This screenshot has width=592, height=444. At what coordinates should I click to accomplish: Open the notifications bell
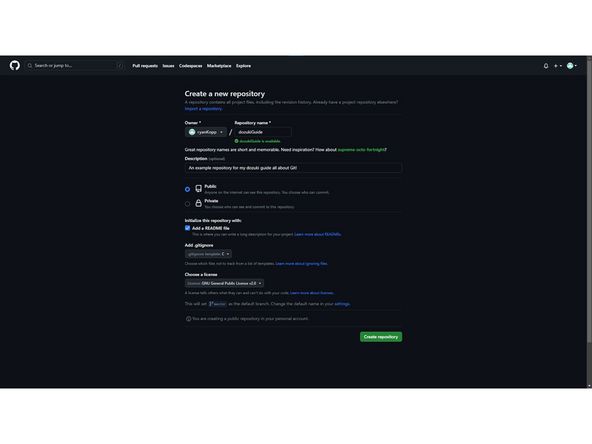click(x=546, y=66)
